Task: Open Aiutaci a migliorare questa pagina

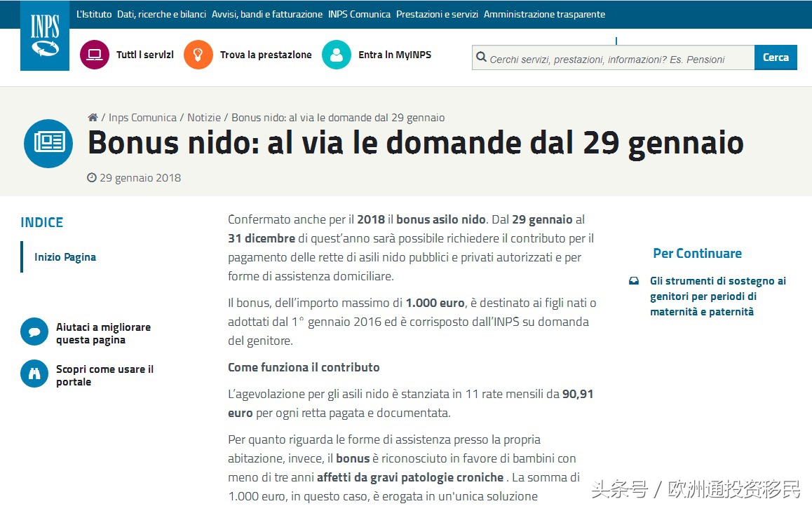Action: coord(104,334)
